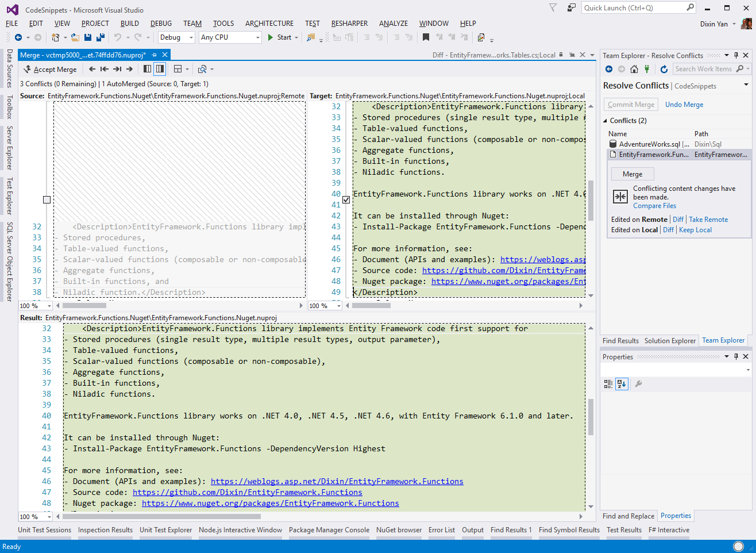
Task: Click the notifications flag icon in title bar
Action: tap(553, 7)
